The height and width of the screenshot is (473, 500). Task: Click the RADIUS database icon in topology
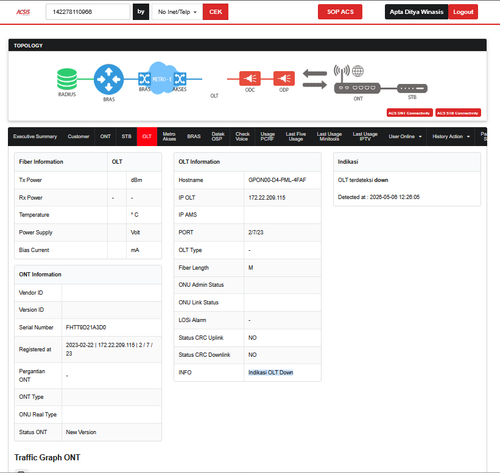(x=67, y=79)
